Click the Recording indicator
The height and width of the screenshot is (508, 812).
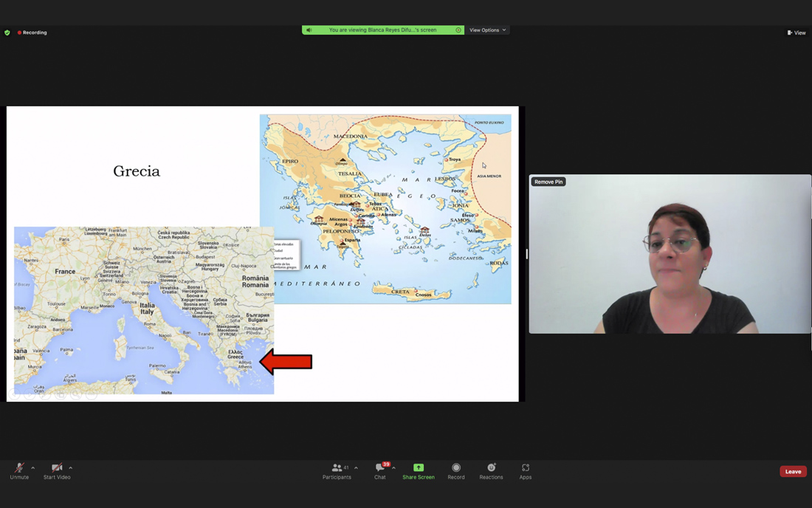tap(32, 32)
